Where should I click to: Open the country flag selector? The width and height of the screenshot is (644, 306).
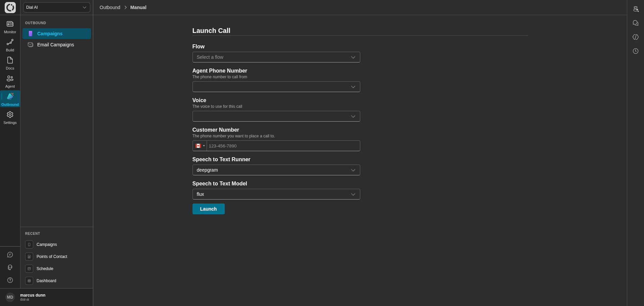tap(200, 146)
